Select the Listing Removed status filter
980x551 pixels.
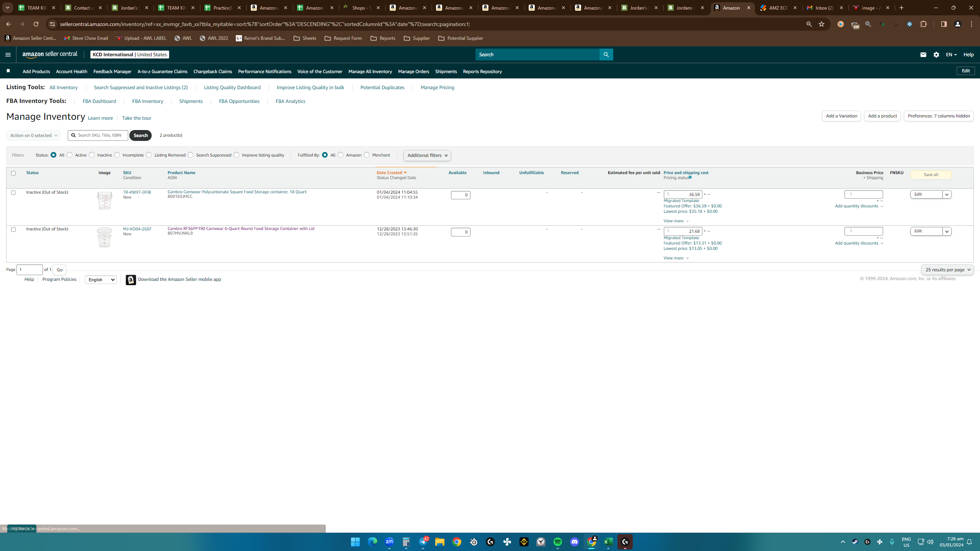(x=149, y=155)
